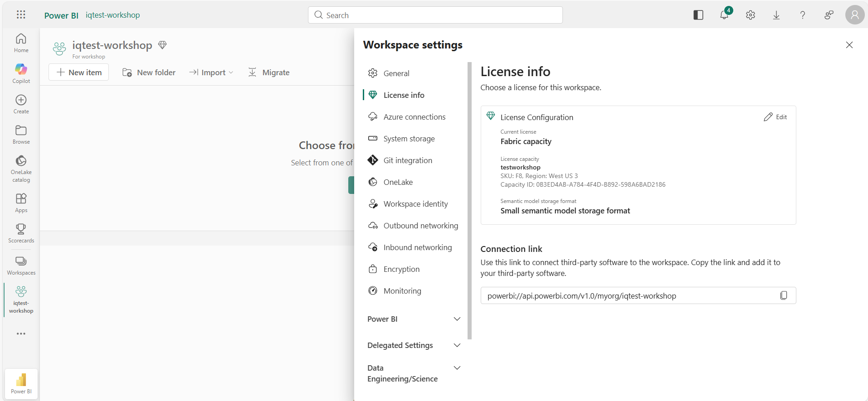
Task: Open the feedback icon in header
Action: point(829,15)
